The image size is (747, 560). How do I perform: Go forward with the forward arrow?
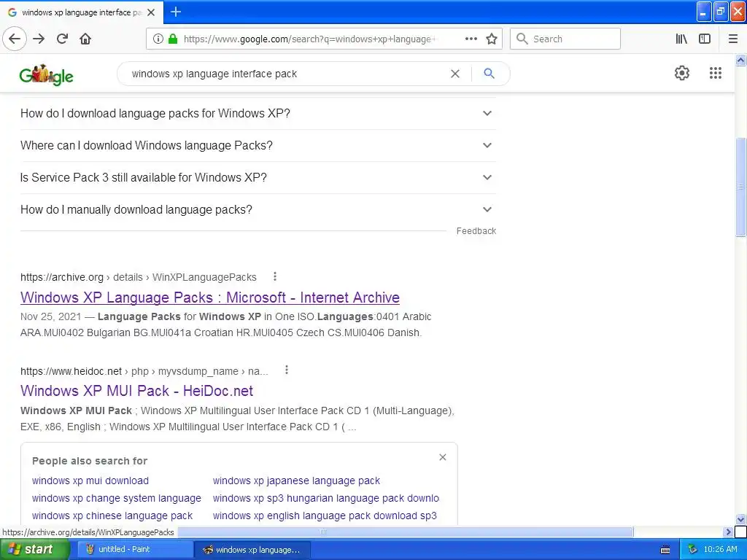(x=39, y=39)
